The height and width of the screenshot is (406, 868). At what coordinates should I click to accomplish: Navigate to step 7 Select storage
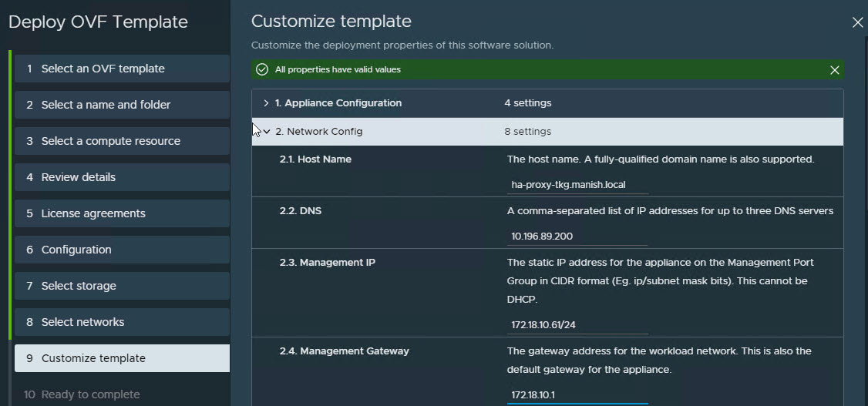coord(121,286)
